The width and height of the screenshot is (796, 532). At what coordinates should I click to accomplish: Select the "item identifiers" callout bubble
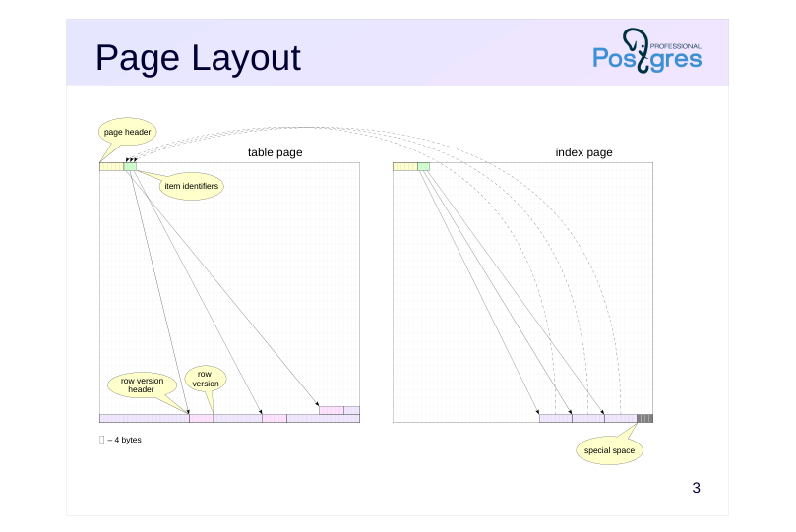tap(192, 186)
